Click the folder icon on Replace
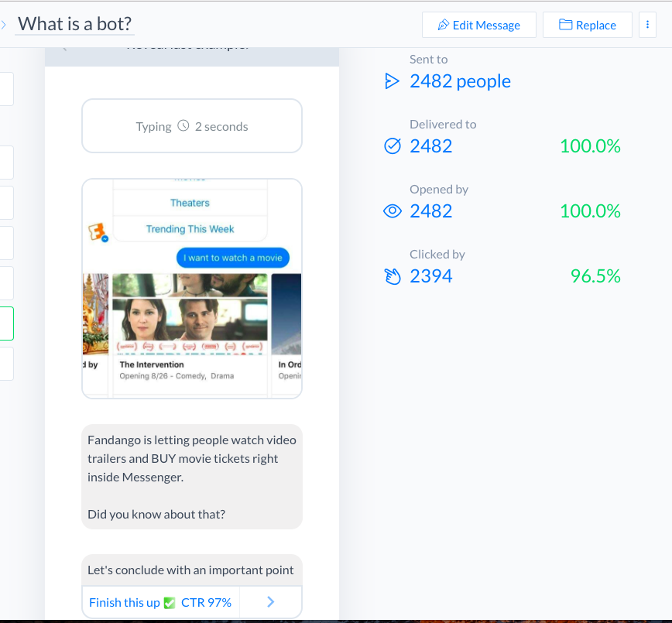Image resolution: width=672 pixels, height=623 pixels. pos(566,25)
